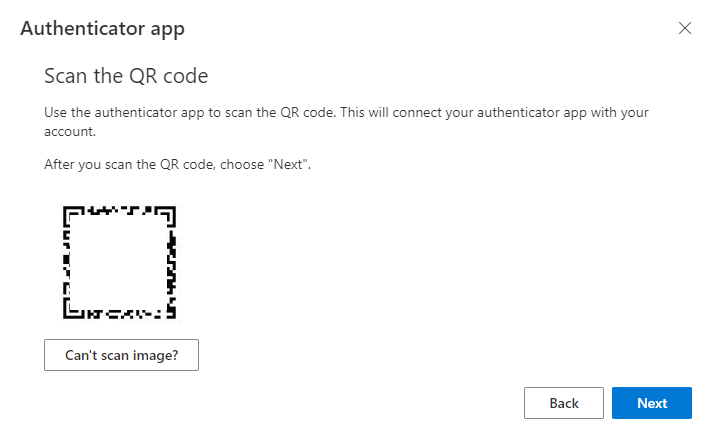Click the QR code's left edge pattern

coord(67,262)
